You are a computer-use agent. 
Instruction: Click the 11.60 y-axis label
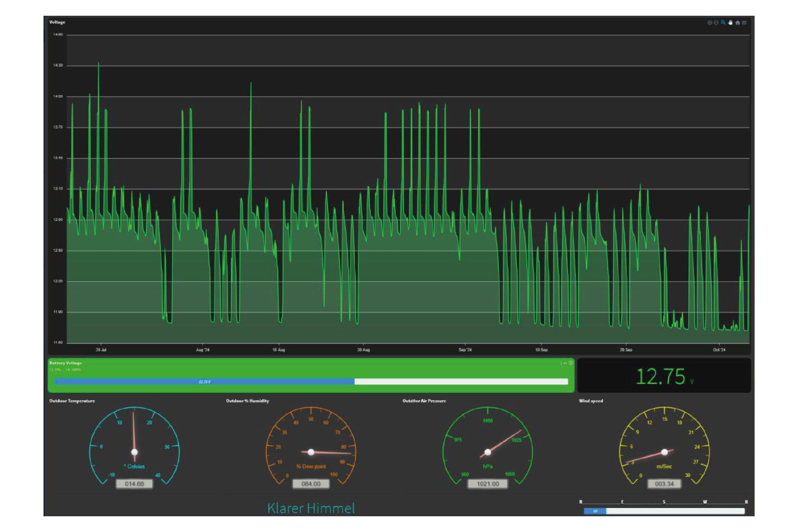click(58, 342)
